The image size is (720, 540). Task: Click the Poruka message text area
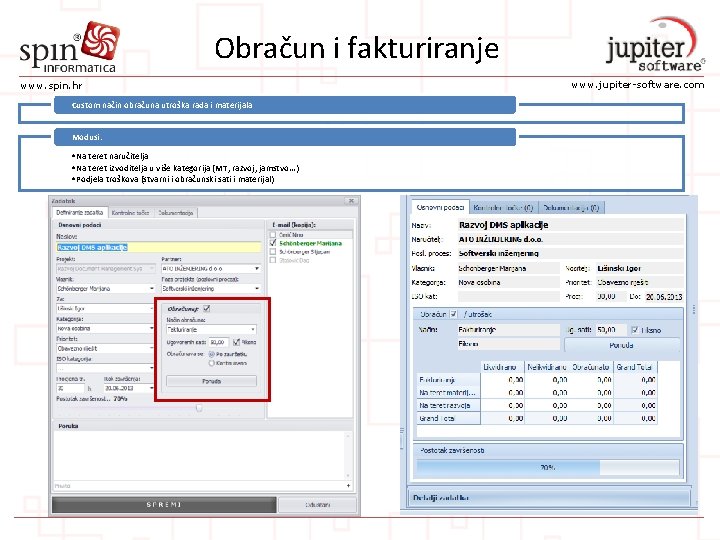coord(200,455)
